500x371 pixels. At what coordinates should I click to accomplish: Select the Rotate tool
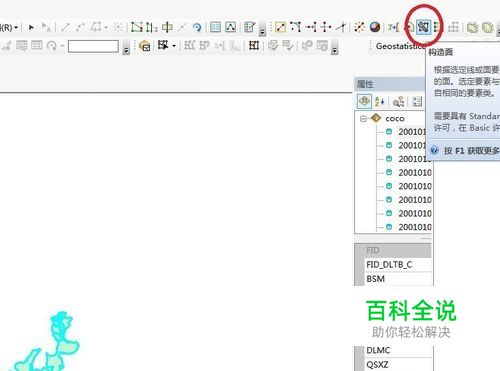click(x=197, y=27)
